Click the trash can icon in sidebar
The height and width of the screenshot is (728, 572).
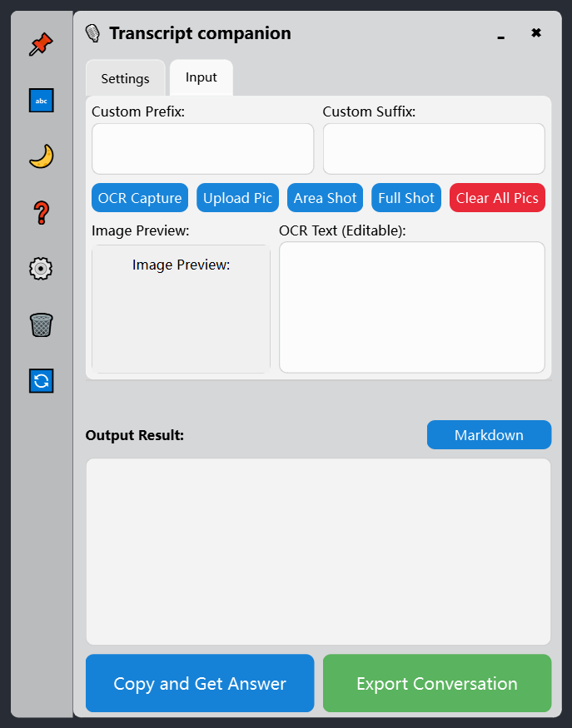tap(40, 324)
